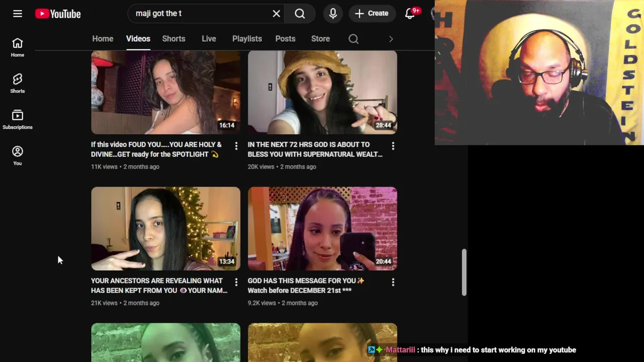The width and height of the screenshot is (644, 362).
Task: Click the webcam overlay feed
Action: 539,72
